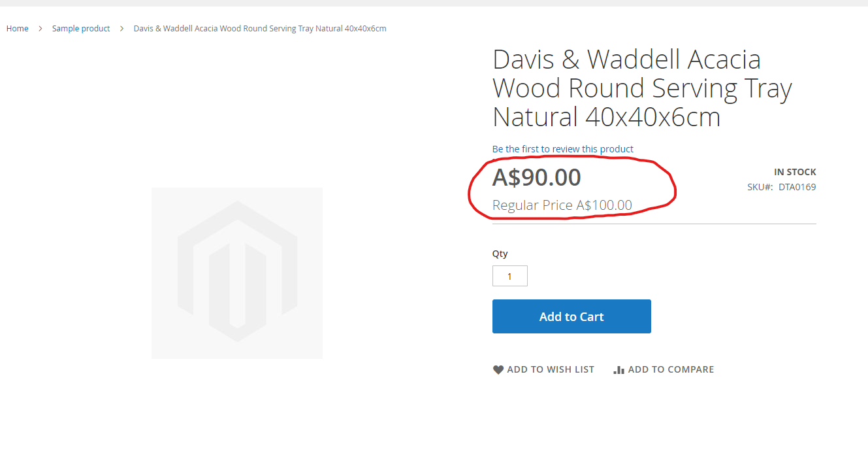Image resolution: width=868 pixels, height=472 pixels.
Task: Click the SKU# label
Action: 760,187
